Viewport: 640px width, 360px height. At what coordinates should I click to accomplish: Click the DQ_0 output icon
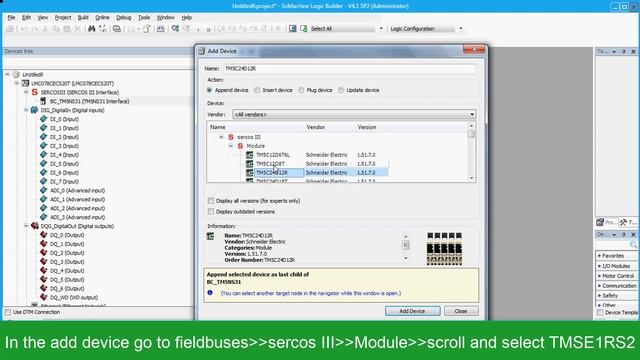click(x=44, y=235)
